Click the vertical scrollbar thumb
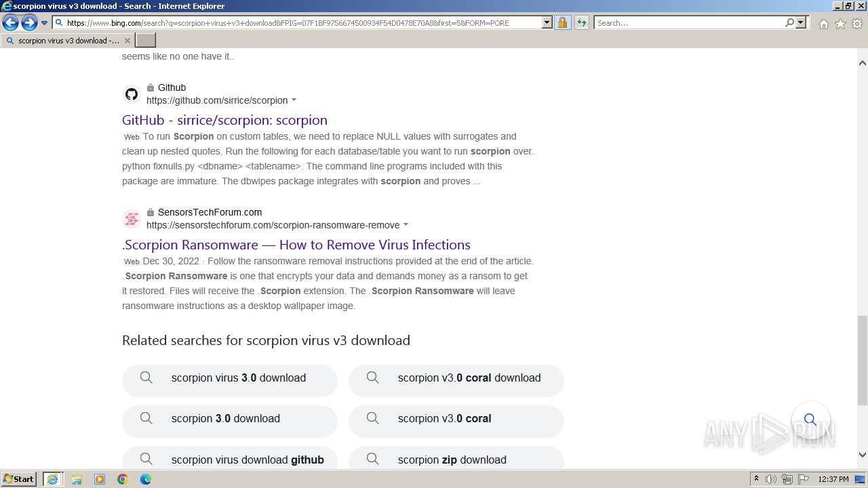 click(x=863, y=359)
